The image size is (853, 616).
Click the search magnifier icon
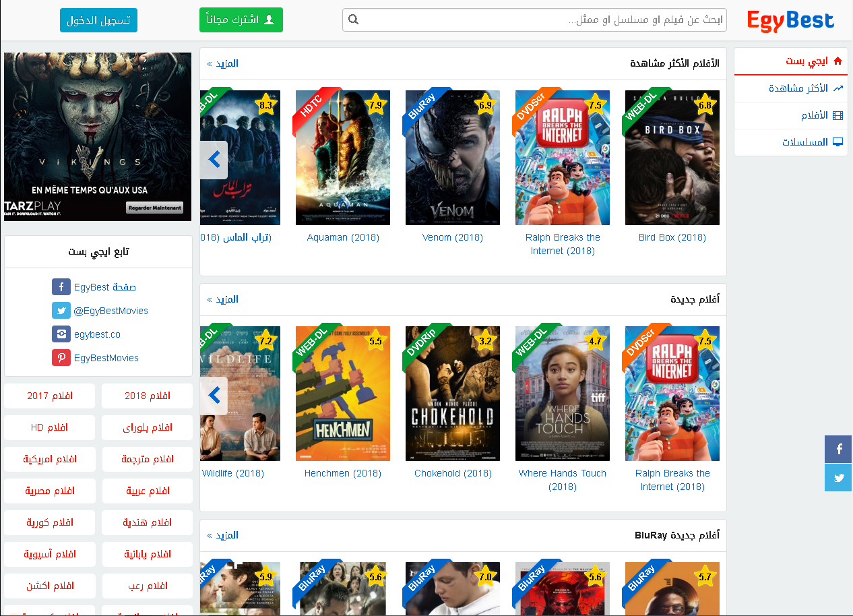click(x=354, y=20)
